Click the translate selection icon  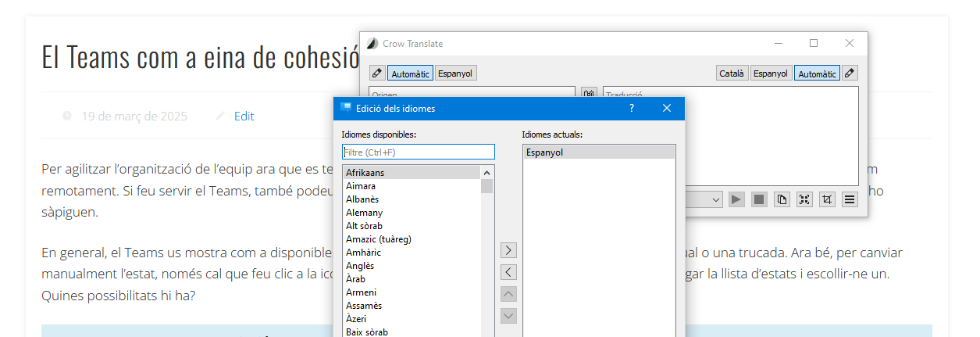point(804,199)
